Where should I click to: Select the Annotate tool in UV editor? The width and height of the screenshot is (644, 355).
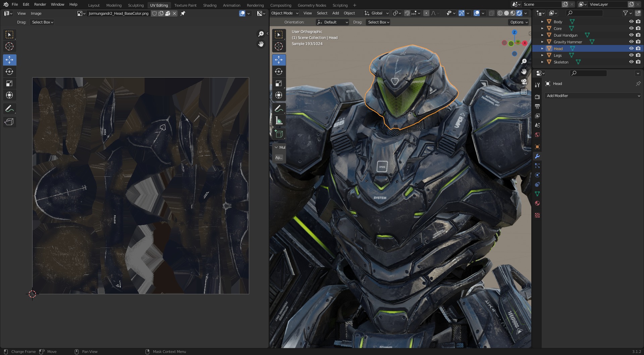[x=9, y=108]
